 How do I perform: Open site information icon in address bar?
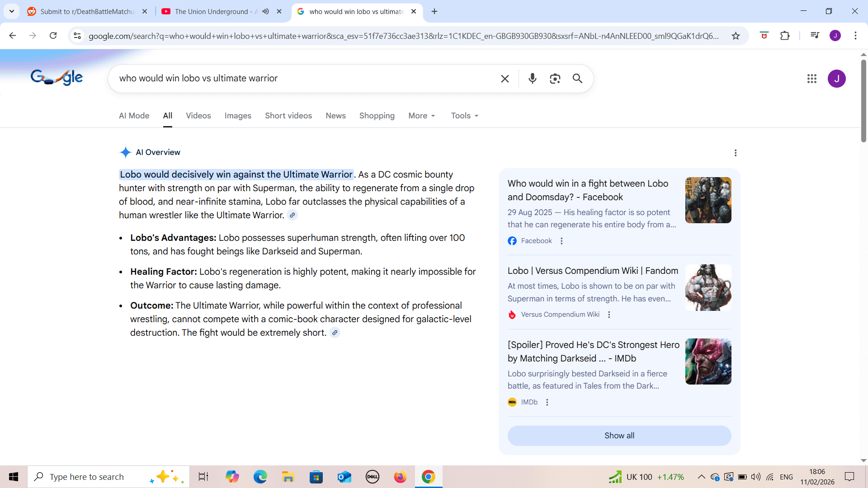(x=77, y=36)
